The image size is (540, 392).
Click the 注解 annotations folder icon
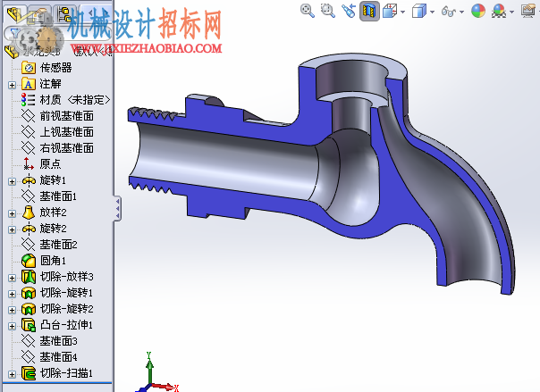(x=29, y=84)
